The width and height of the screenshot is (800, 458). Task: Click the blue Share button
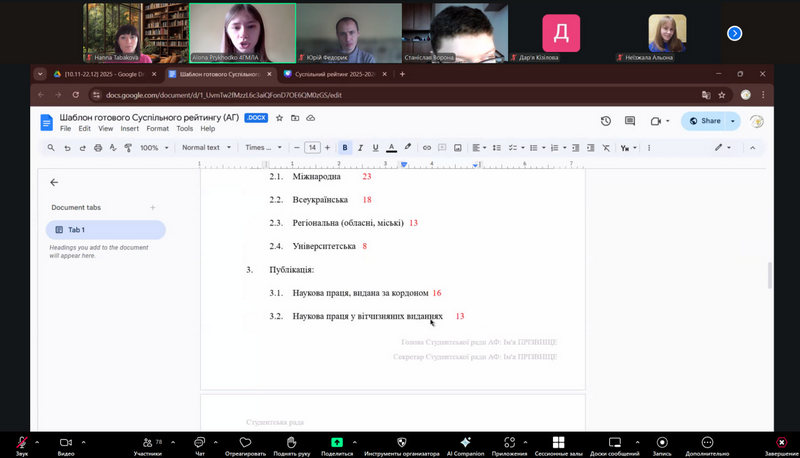click(705, 121)
